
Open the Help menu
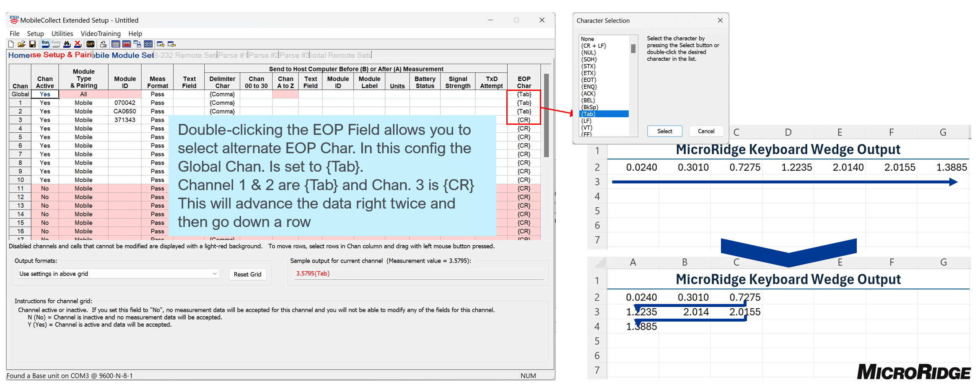135,33
